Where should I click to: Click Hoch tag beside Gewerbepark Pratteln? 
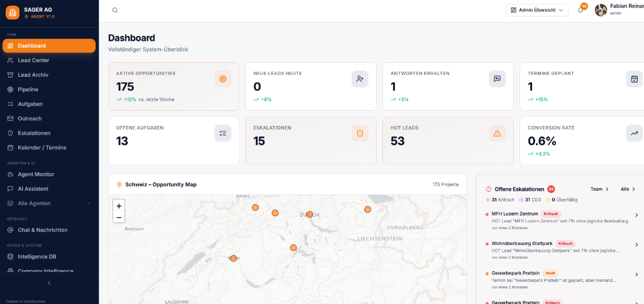tap(550, 273)
